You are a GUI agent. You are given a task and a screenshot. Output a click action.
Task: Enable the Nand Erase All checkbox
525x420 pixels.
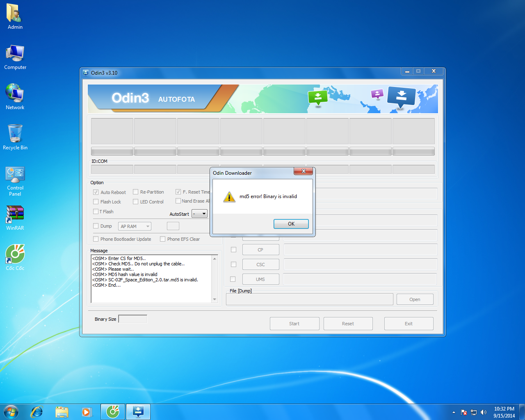(x=178, y=201)
